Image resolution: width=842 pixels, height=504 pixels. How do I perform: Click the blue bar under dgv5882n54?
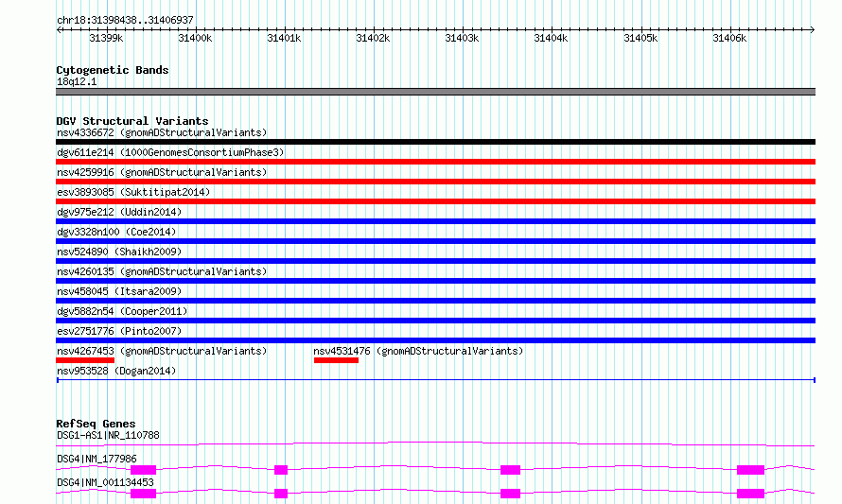pyautogui.click(x=435, y=321)
